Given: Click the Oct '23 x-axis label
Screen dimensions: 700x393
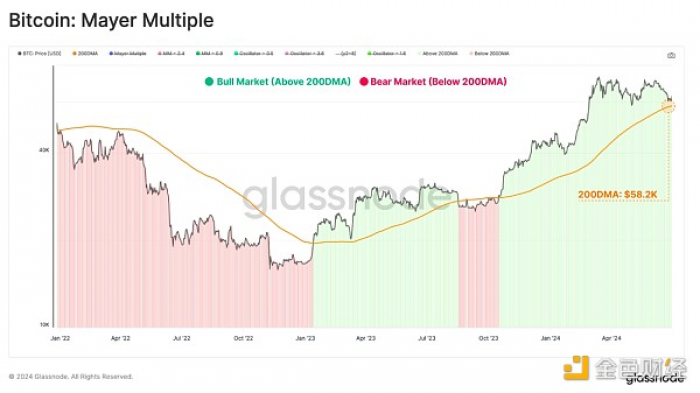Looking at the screenshot, I should (488, 338).
